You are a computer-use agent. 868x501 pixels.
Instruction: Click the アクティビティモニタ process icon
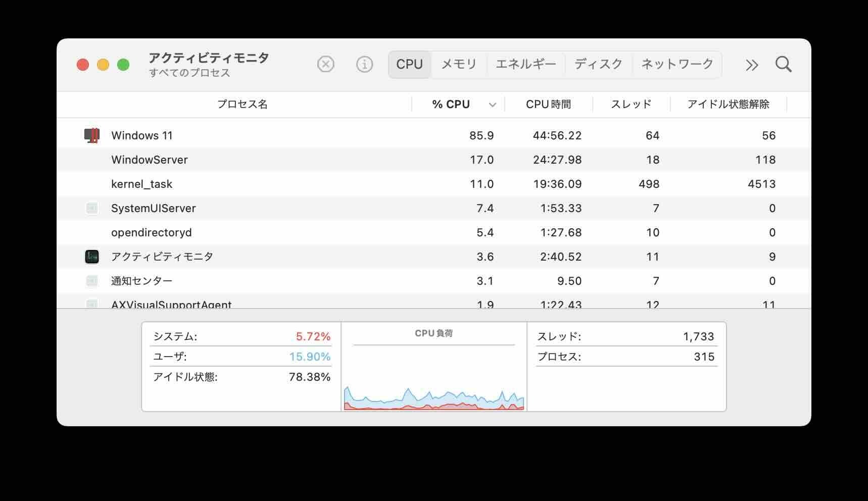(92, 257)
